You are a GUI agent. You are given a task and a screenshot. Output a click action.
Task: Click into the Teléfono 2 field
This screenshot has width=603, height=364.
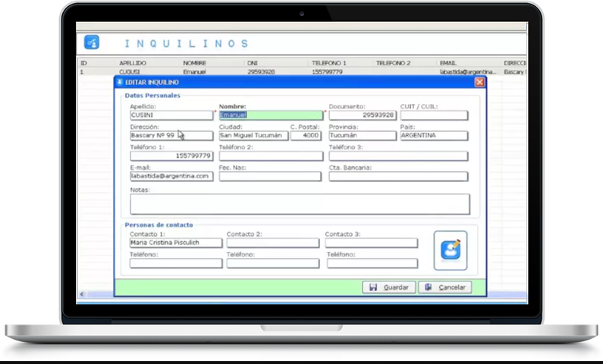[271, 155]
